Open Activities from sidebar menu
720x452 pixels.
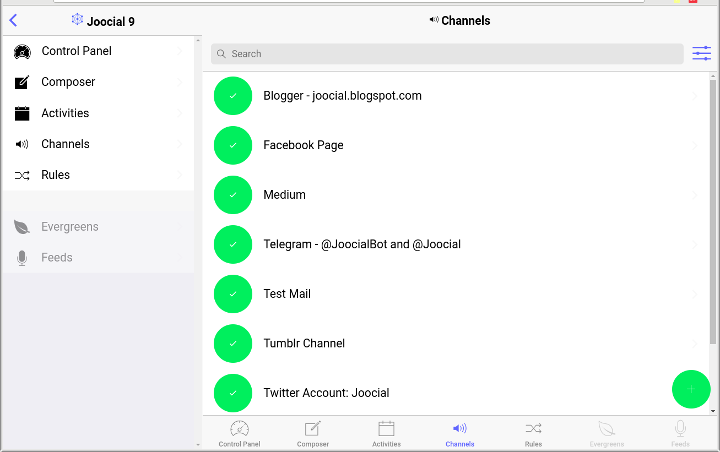98,113
